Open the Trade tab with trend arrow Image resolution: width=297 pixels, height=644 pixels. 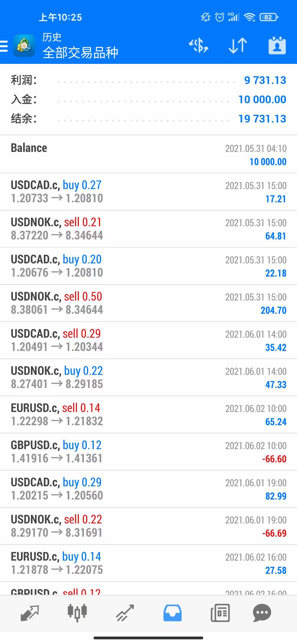125,613
